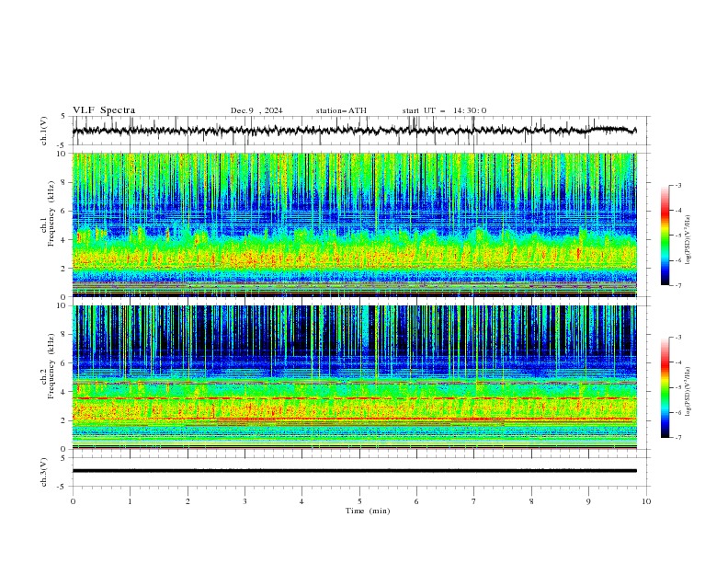Click the ch.1 voltage waveform trace panel
This screenshot has width=728, height=563.
point(361,131)
